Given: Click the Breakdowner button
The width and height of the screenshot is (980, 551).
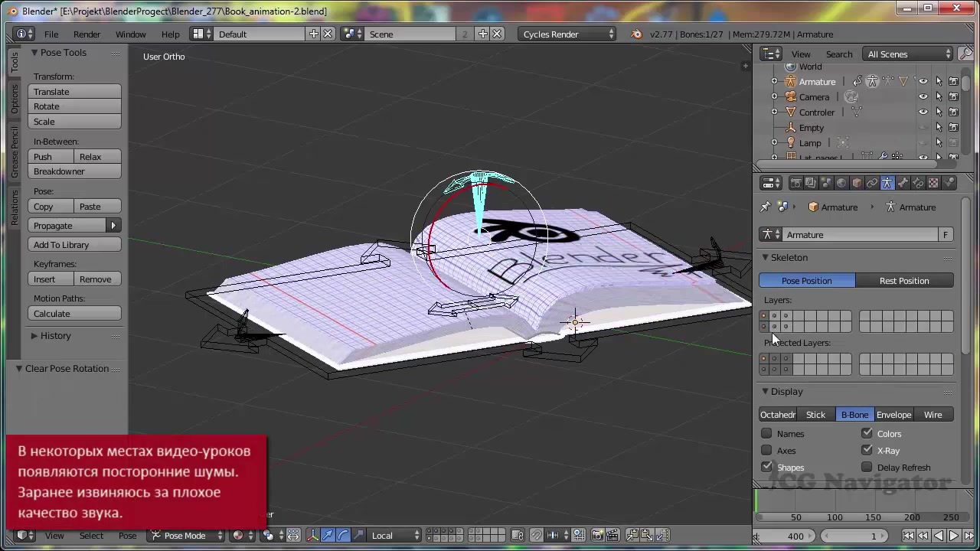Looking at the screenshot, I should coord(75,171).
